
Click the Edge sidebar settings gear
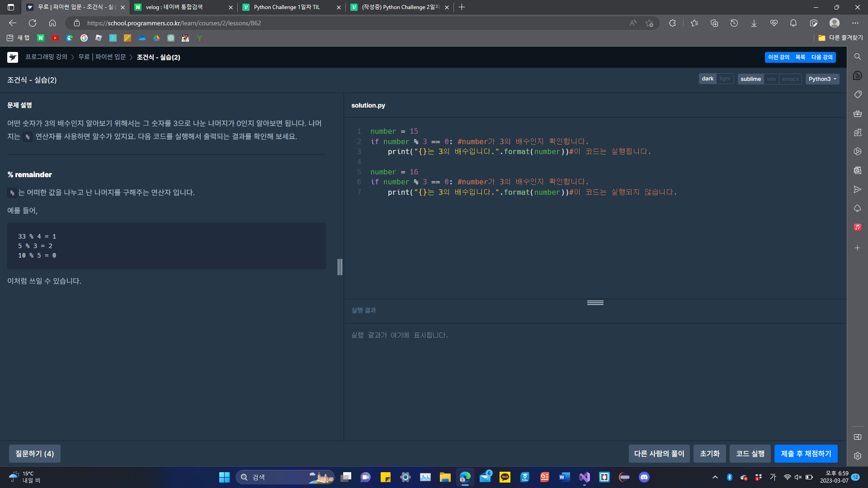coord(857,456)
